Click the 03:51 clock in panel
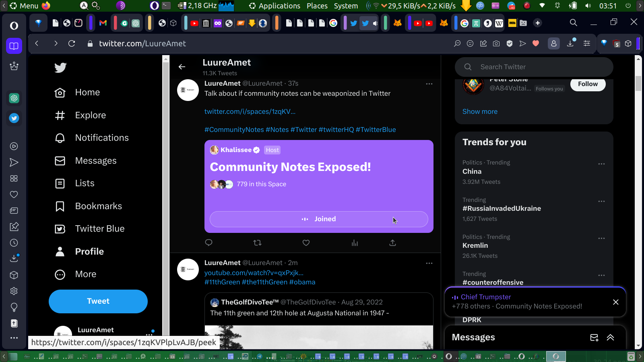This screenshot has width=644, height=362. [x=608, y=6]
